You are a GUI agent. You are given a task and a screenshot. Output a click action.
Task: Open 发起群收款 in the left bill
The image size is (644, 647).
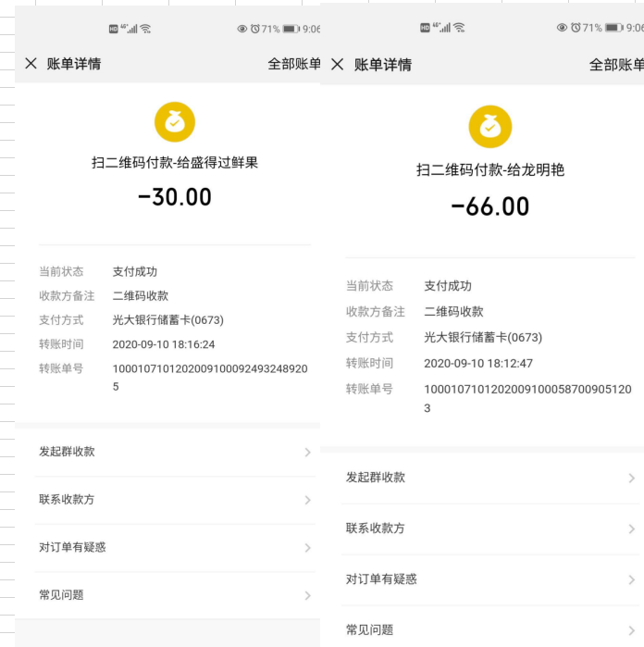(67, 452)
